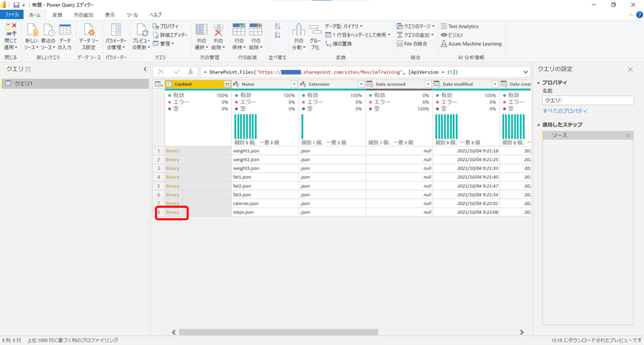
Task: Switch to Home (ホーム) tab
Action: coord(34,15)
